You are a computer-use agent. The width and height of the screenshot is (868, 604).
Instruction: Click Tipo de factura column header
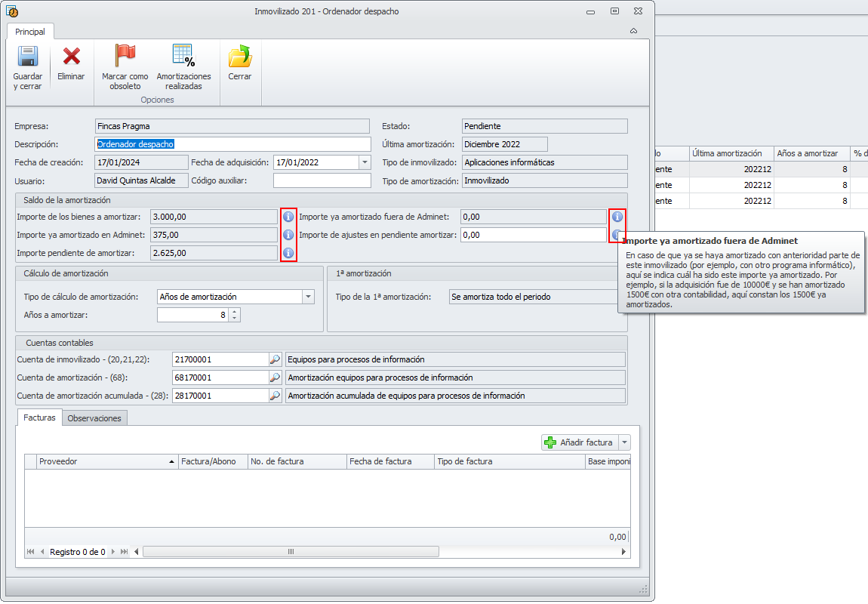pyautogui.click(x=509, y=462)
